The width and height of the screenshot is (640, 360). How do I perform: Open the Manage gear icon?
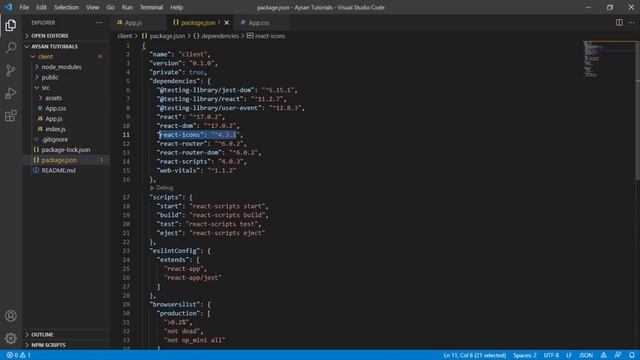11,338
